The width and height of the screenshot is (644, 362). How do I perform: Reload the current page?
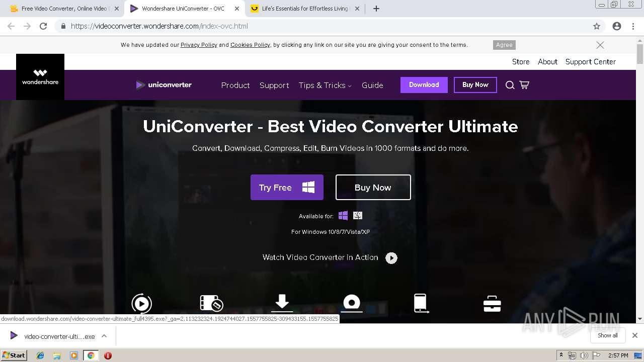(43, 26)
